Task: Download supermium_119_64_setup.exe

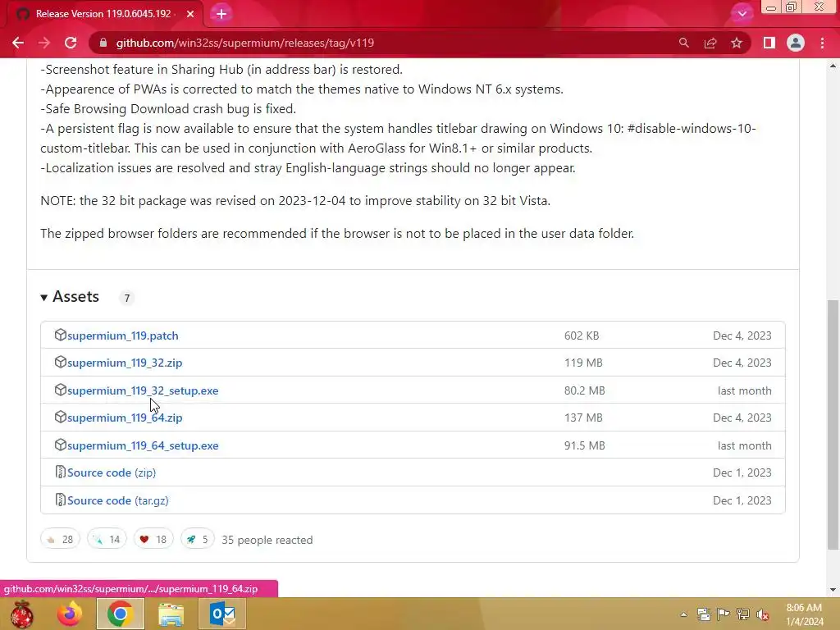Action: (143, 445)
